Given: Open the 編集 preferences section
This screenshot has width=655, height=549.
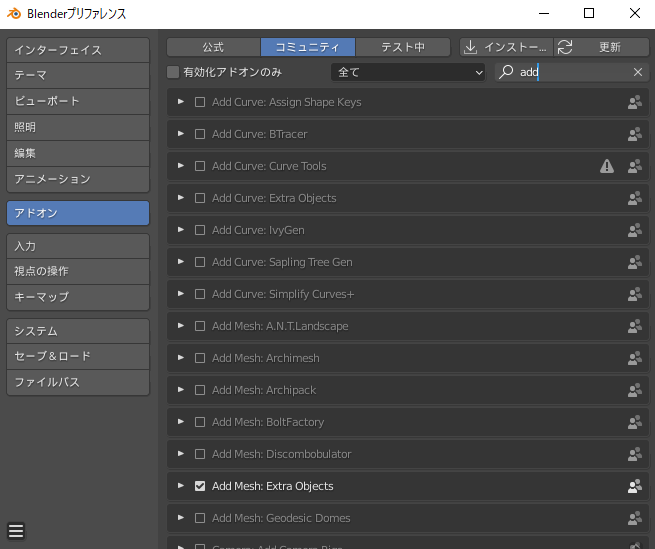Looking at the screenshot, I should (78, 153).
